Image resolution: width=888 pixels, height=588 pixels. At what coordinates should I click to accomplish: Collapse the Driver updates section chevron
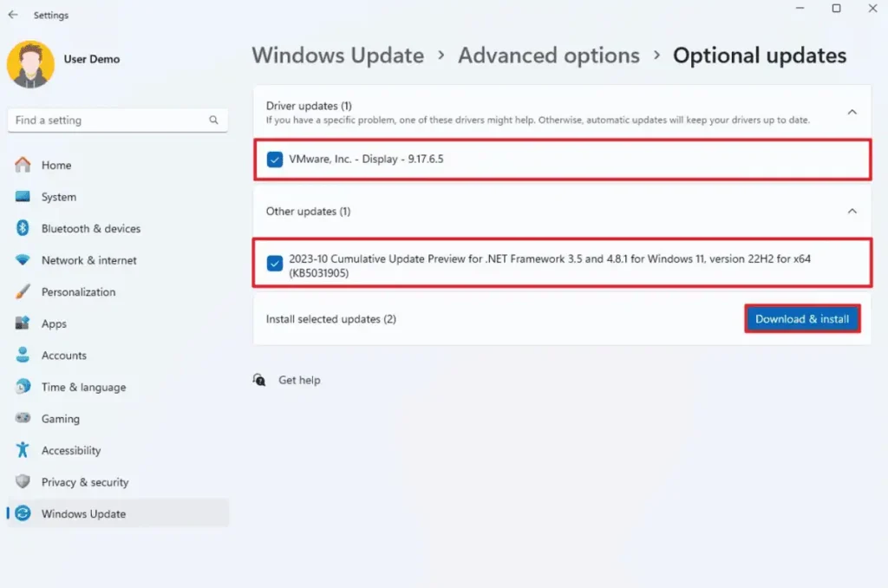[852, 112]
